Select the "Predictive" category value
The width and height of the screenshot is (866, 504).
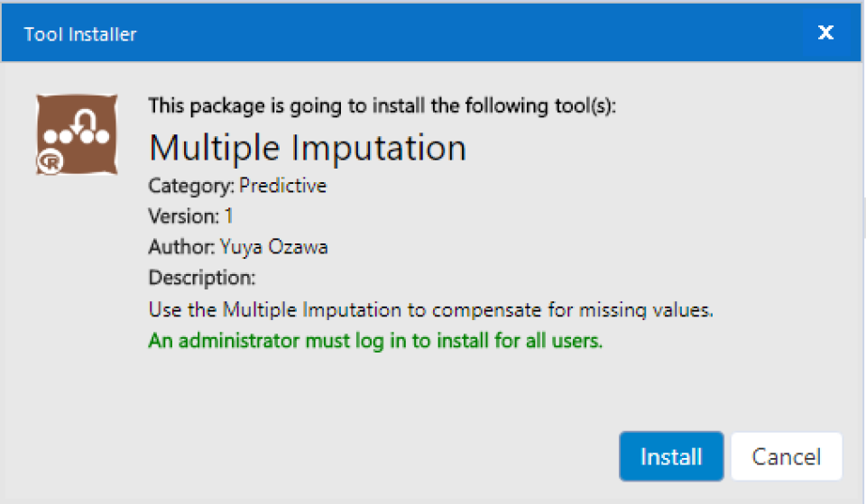282,187
